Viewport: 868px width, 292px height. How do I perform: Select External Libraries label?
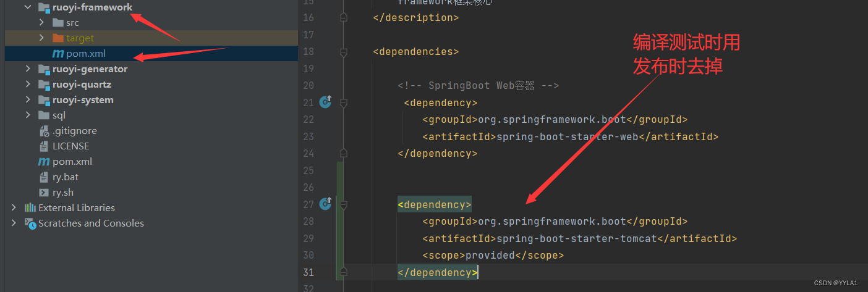pyautogui.click(x=77, y=208)
